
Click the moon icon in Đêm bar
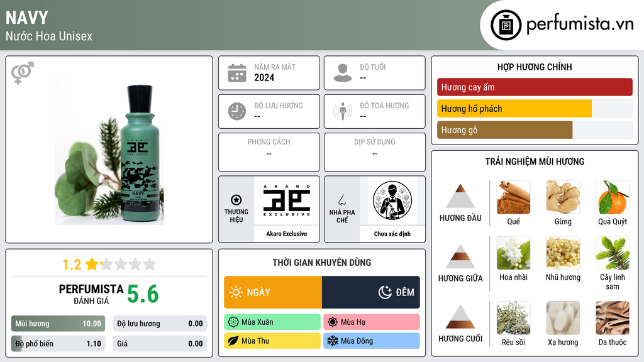(385, 292)
